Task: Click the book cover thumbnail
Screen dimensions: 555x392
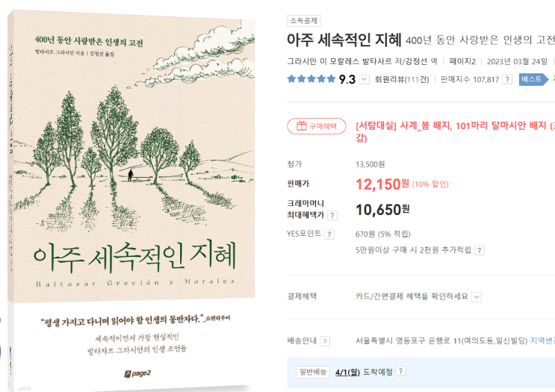Action: 133,197
